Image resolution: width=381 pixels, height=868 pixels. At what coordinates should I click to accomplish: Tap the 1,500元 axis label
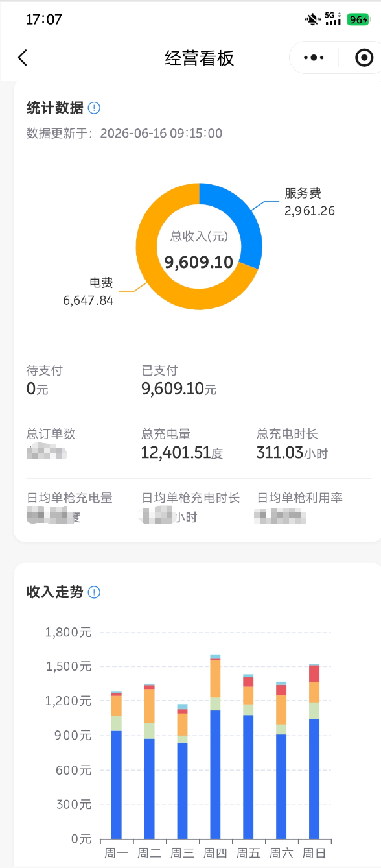coord(68,667)
